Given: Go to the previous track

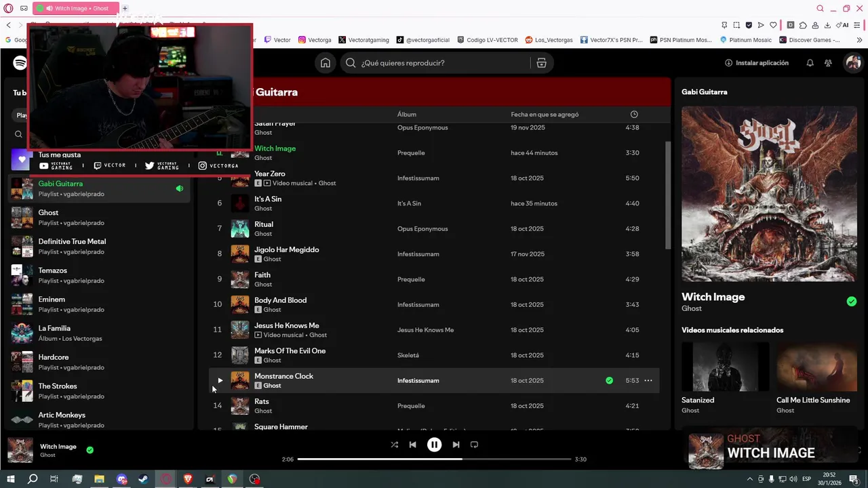Looking at the screenshot, I should (x=412, y=445).
